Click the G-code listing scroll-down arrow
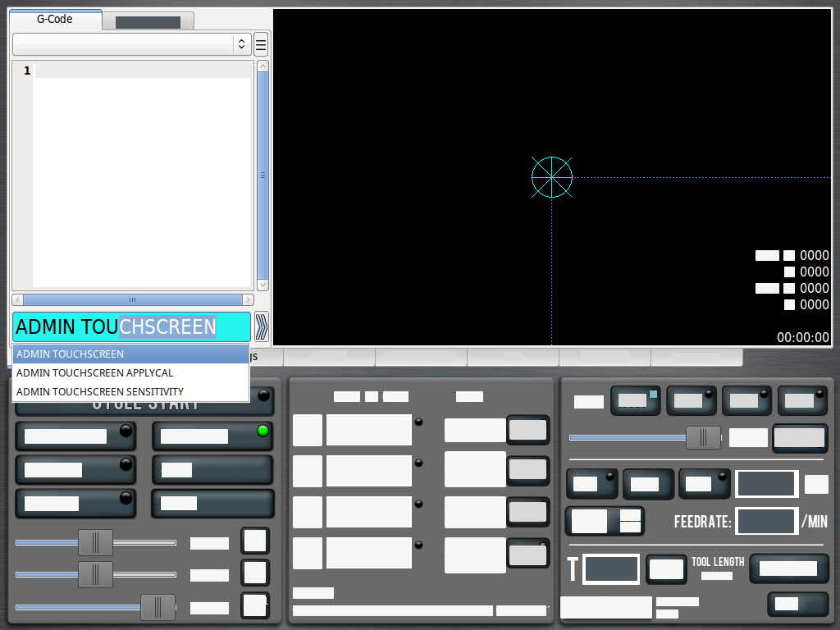The height and width of the screenshot is (630, 840). 262,285
